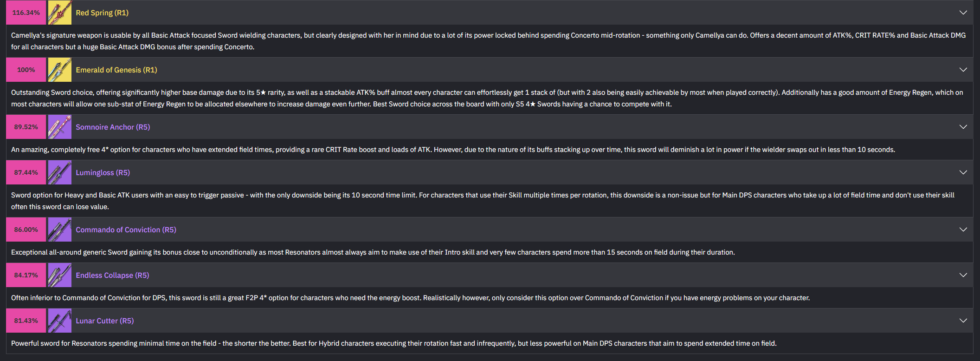This screenshot has height=361, width=980.
Task: Select the Somnoire Anchor (R5) name
Action: [113, 127]
